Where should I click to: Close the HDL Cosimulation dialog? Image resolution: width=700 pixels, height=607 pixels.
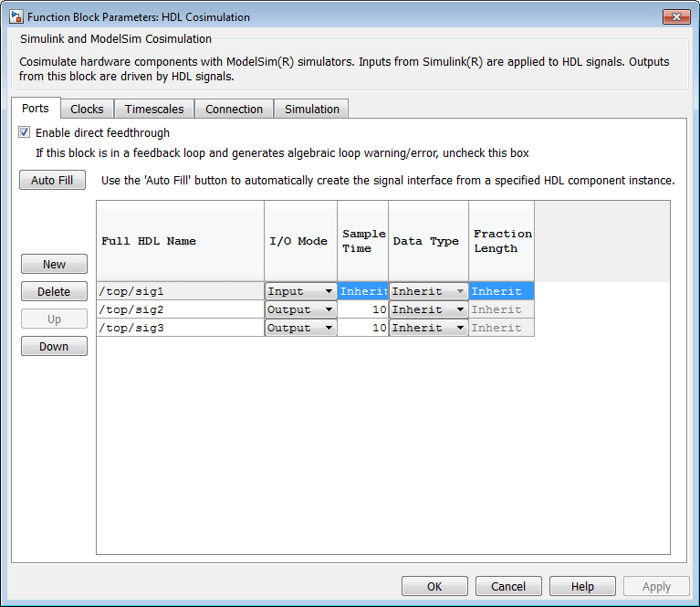click(676, 17)
